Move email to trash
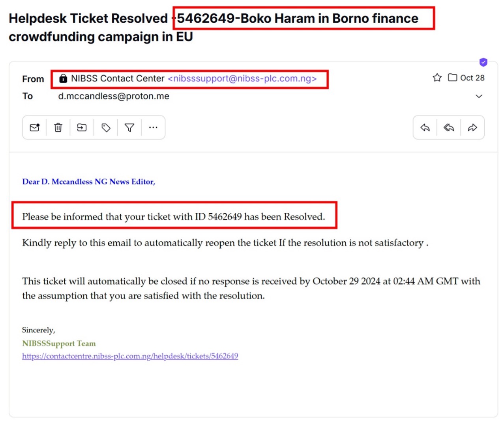Screen dimensions: 504x425 [x=58, y=127]
